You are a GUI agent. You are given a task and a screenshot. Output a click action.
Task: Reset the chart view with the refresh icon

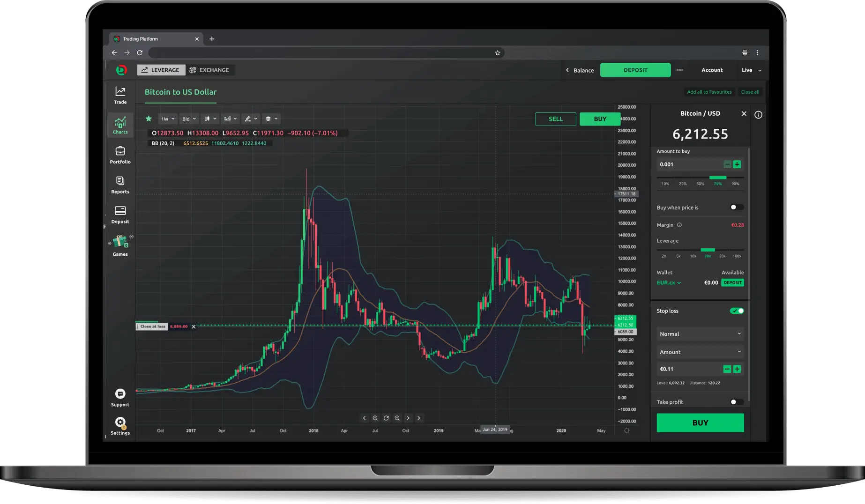386,418
